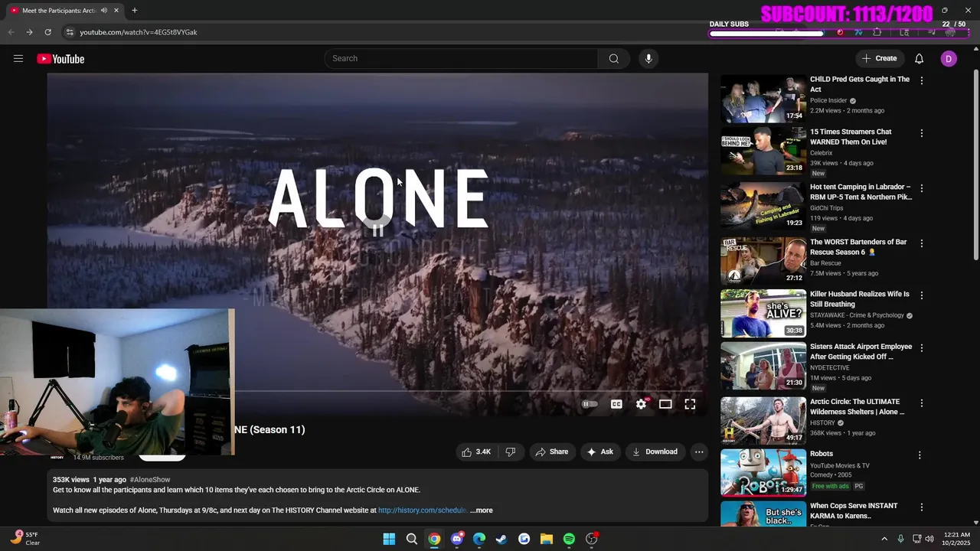Focus the YouTube search field
Viewport: 980px width, 551px height.
(x=462, y=59)
